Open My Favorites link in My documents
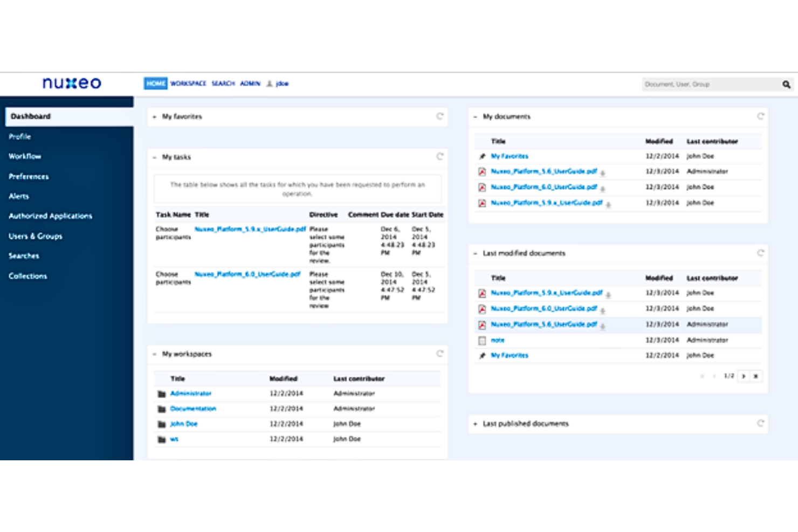The image size is (798, 532). tap(510, 156)
